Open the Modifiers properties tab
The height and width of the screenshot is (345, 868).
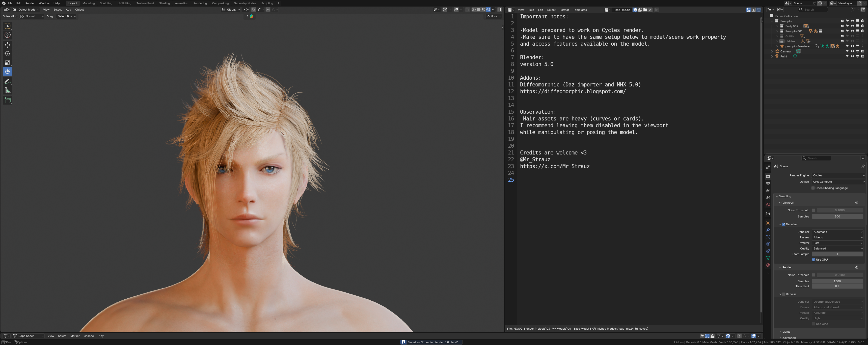[768, 230]
